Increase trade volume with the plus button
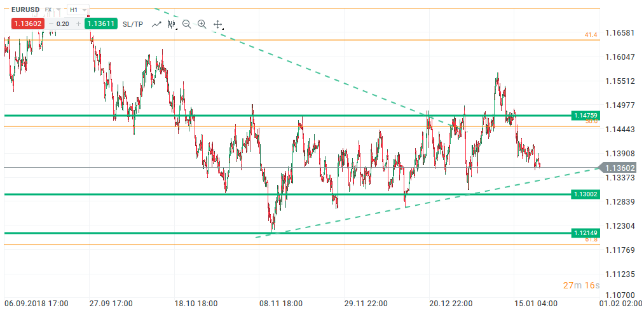The height and width of the screenshot is (310, 644). click(78, 24)
